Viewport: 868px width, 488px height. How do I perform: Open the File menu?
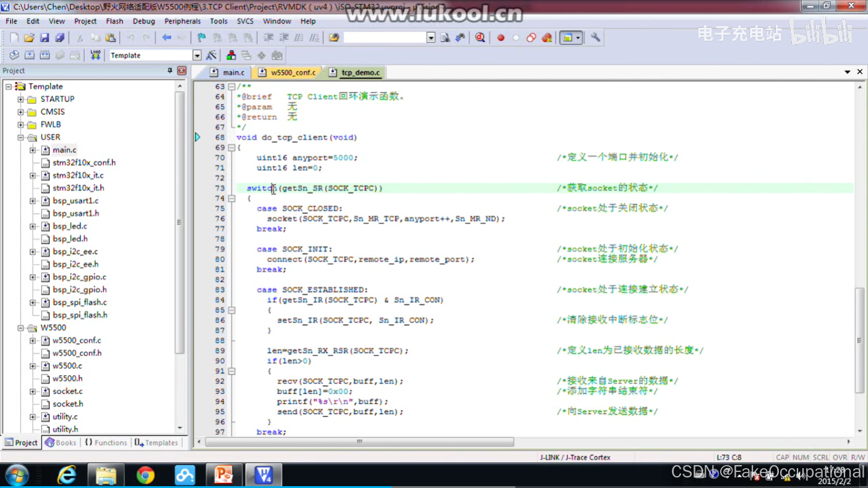click(x=11, y=21)
